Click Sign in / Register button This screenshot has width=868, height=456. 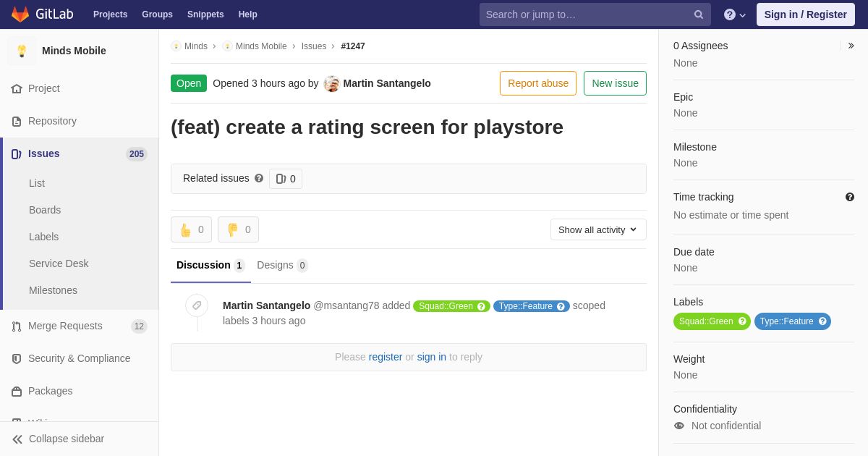pos(805,14)
